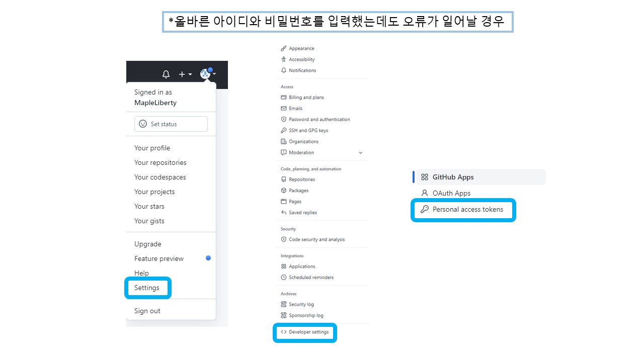Select Upgrade in the user menu

coord(148,244)
